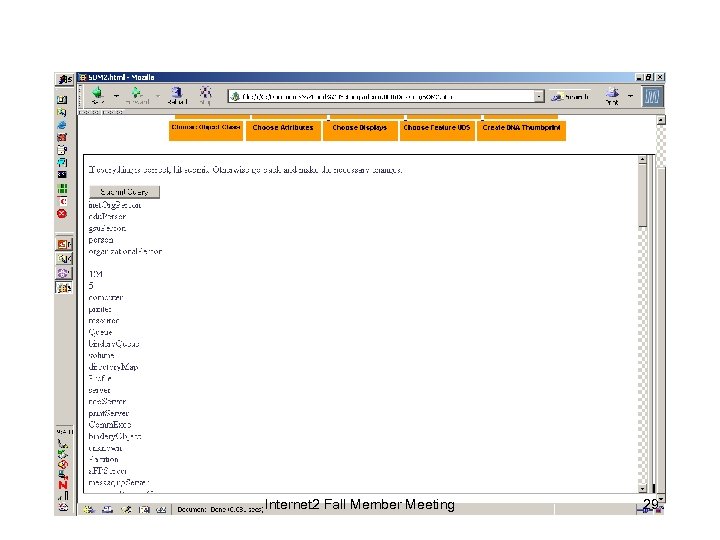Open the Back history dropdown arrow
Image resolution: width=720 pixels, height=540 pixels.
(116, 96)
